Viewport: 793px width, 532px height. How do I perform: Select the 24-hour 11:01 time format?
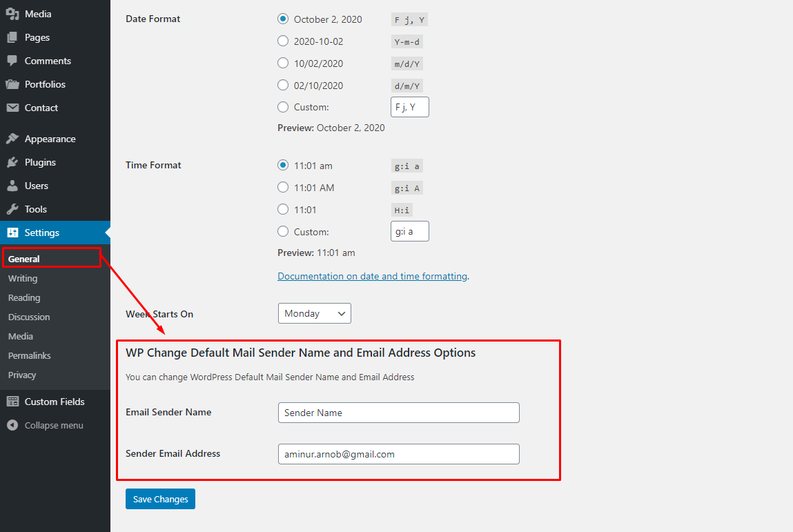(x=283, y=209)
